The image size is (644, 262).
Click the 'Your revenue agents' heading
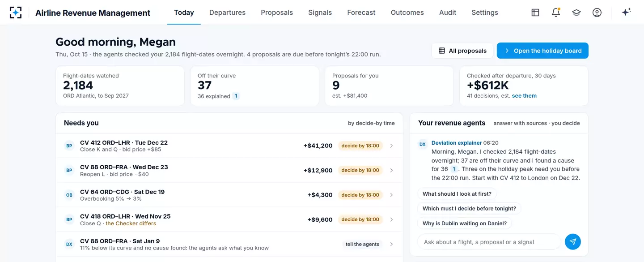coord(452,123)
